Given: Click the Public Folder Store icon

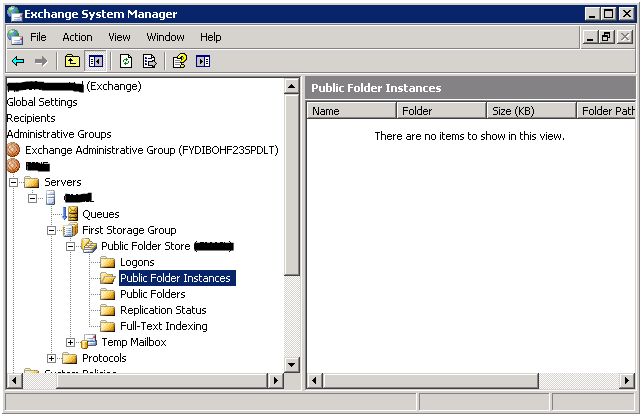Looking at the screenshot, I should tap(89, 246).
